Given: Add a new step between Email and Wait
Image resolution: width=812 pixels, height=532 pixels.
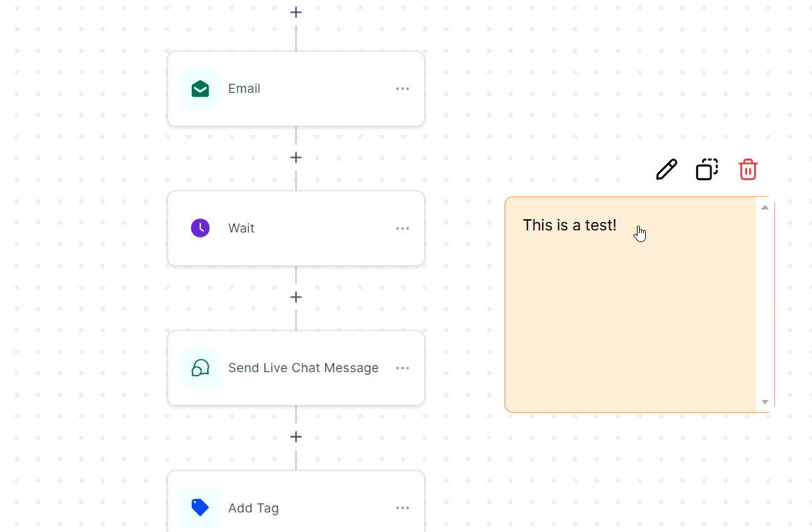Looking at the screenshot, I should pos(296,157).
